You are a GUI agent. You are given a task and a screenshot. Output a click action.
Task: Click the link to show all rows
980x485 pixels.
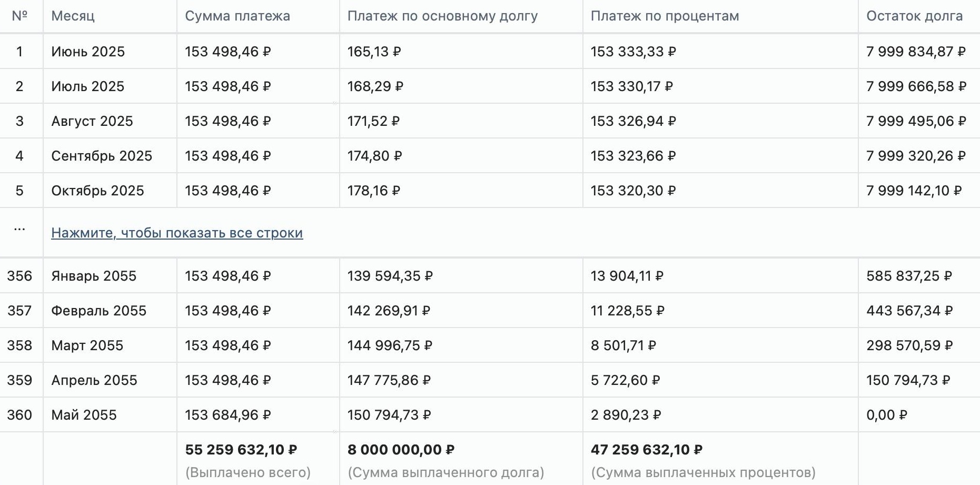[x=177, y=233]
